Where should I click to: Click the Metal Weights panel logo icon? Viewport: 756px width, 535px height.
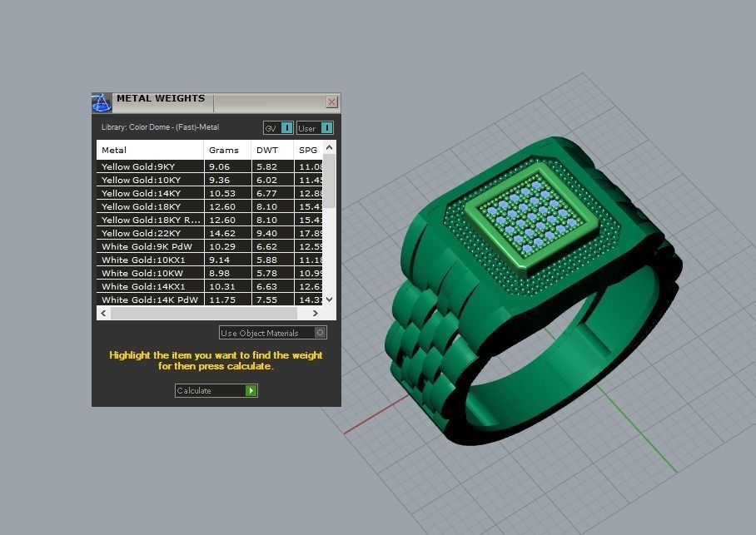102,102
